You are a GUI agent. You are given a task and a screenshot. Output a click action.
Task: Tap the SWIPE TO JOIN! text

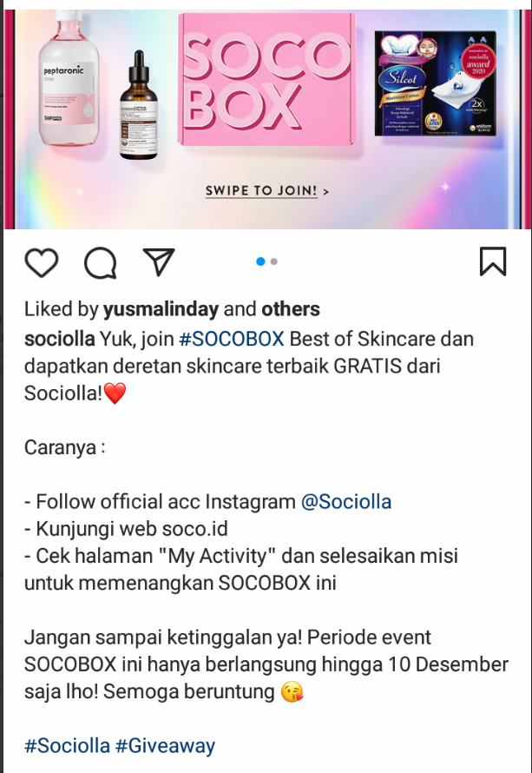click(x=261, y=191)
